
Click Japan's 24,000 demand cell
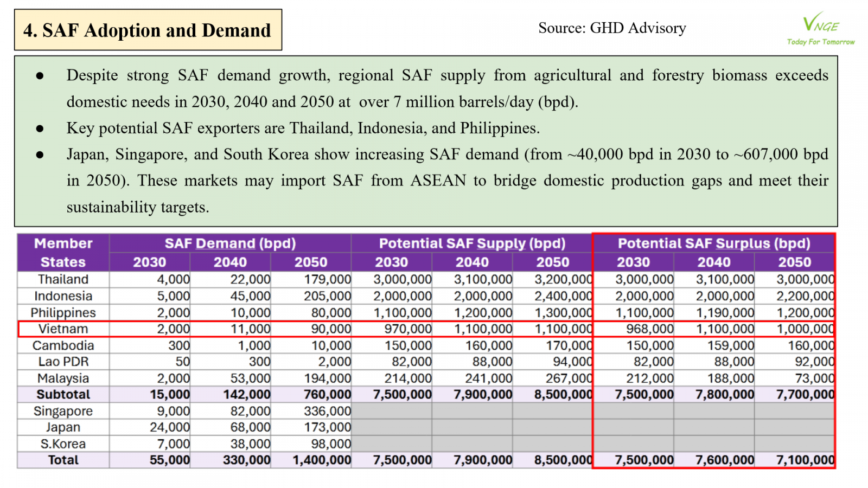click(x=170, y=427)
